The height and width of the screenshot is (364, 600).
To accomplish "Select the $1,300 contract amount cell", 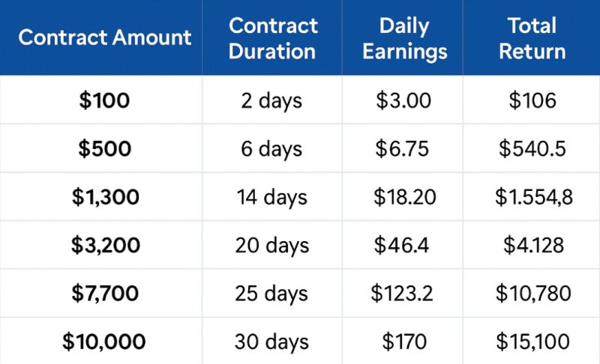I will 105,197.
